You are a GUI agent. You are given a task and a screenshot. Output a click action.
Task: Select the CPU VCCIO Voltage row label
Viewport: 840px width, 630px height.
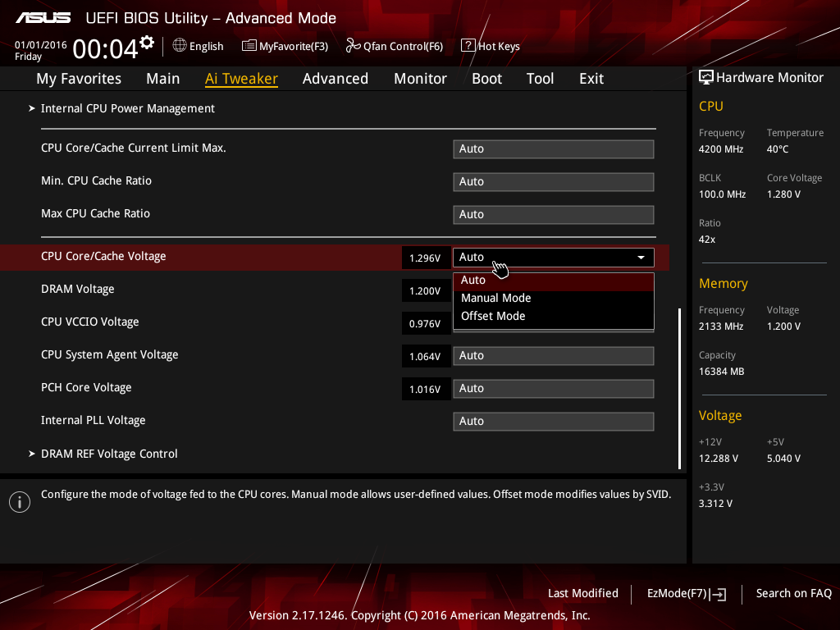click(90, 322)
